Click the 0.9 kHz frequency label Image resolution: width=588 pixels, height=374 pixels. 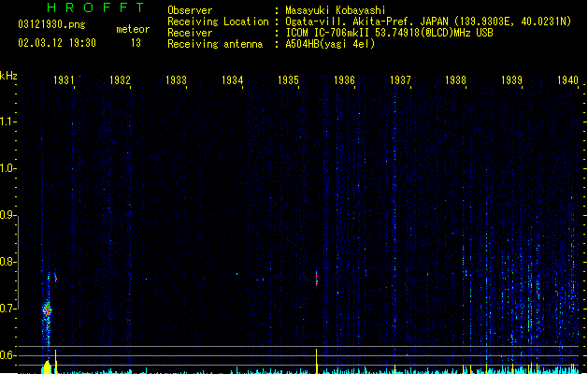tap(7, 215)
